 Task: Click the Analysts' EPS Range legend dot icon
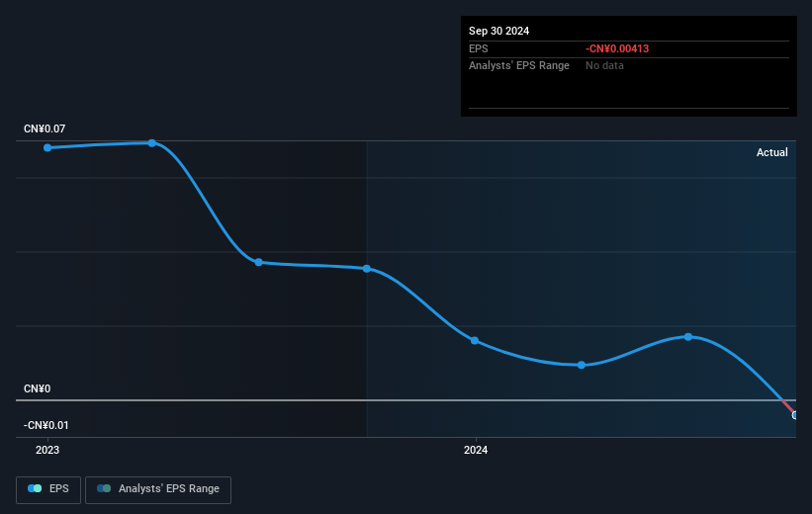click(104, 488)
